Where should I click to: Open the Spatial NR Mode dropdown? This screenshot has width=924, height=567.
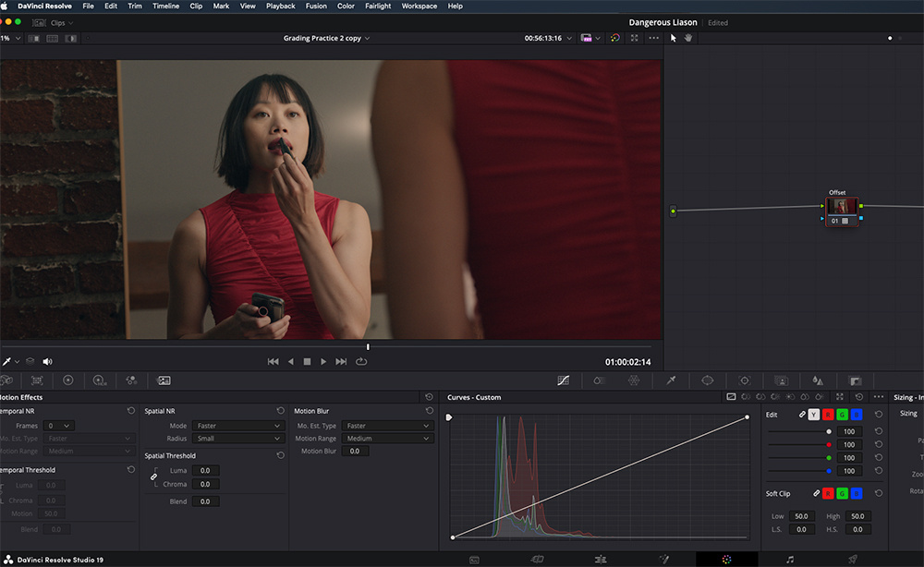(238, 426)
